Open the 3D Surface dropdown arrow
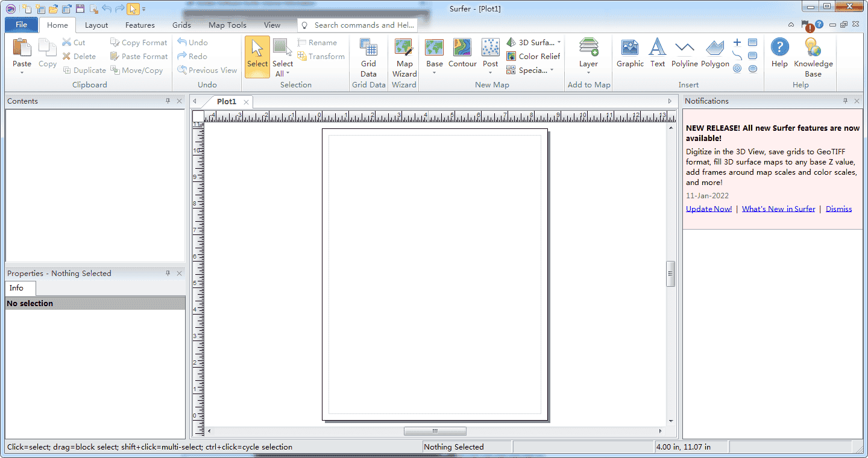This screenshot has width=868, height=458. (559, 42)
